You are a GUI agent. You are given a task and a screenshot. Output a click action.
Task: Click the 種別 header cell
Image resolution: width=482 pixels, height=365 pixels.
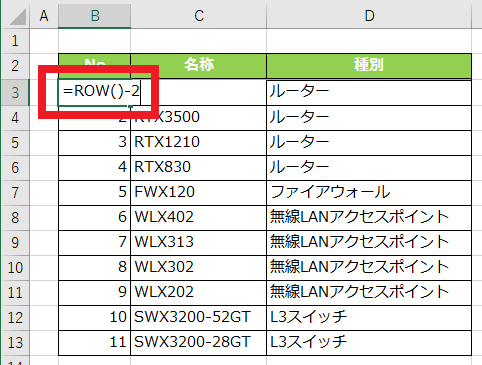pyautogui.click(x=369, y=66)
